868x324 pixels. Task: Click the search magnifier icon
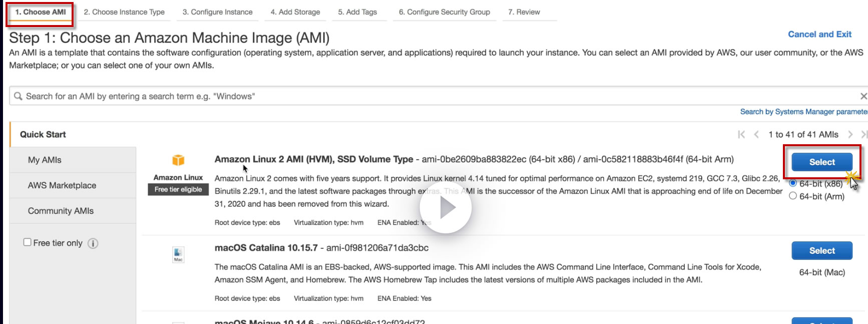click(x=18, y=96)
